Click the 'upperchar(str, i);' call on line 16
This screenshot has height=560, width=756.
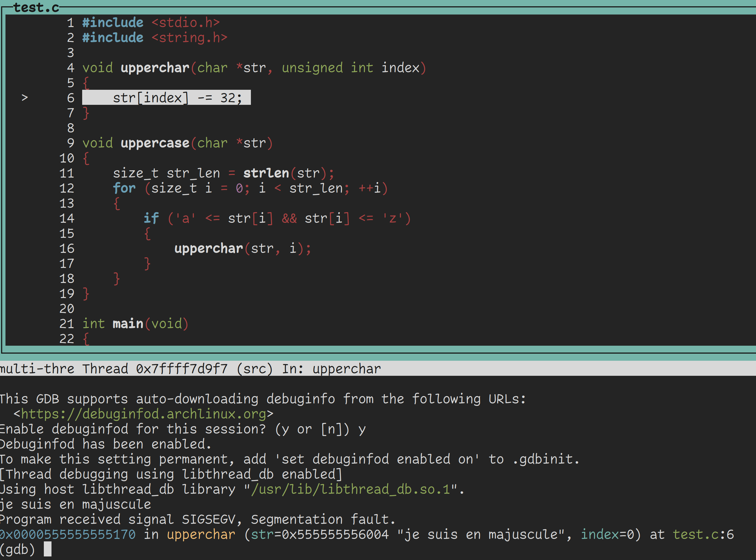242,249
